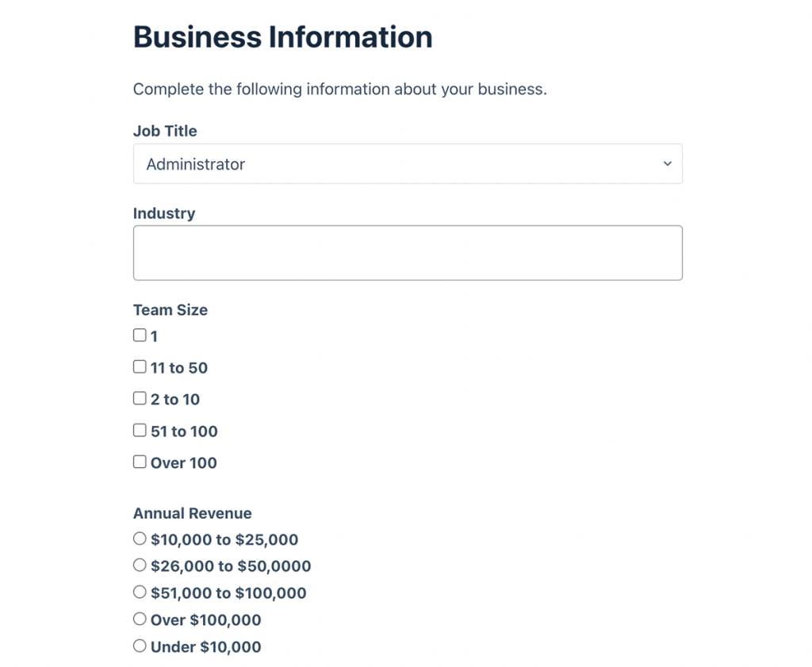Check the "1" team size checkbox
This screenshot has width=812, height=667.
pyautogui.click(x=139, y=335)
